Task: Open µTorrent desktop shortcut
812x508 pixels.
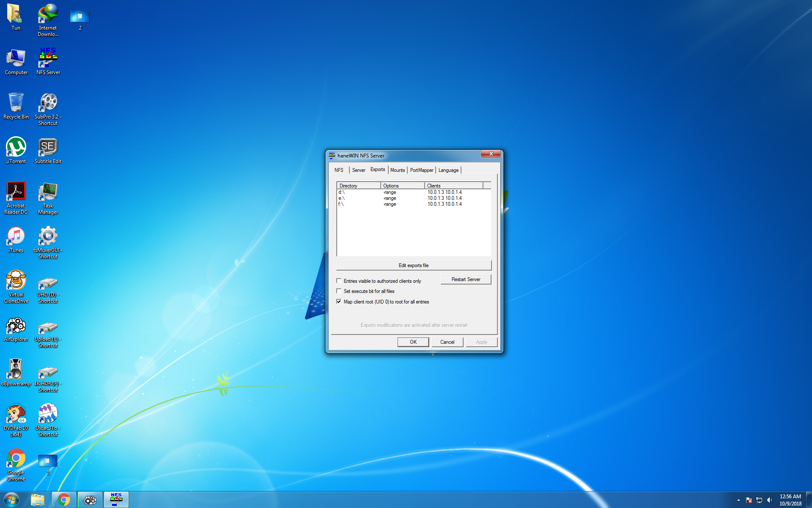Action: tap(16, 151)
